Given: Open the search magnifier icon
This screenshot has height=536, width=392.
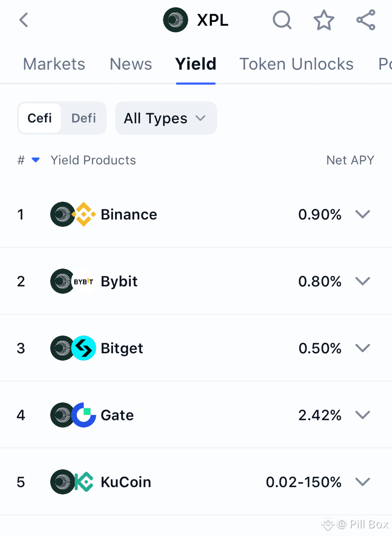Looking at the screenshot, I should (x=282, y=20).
